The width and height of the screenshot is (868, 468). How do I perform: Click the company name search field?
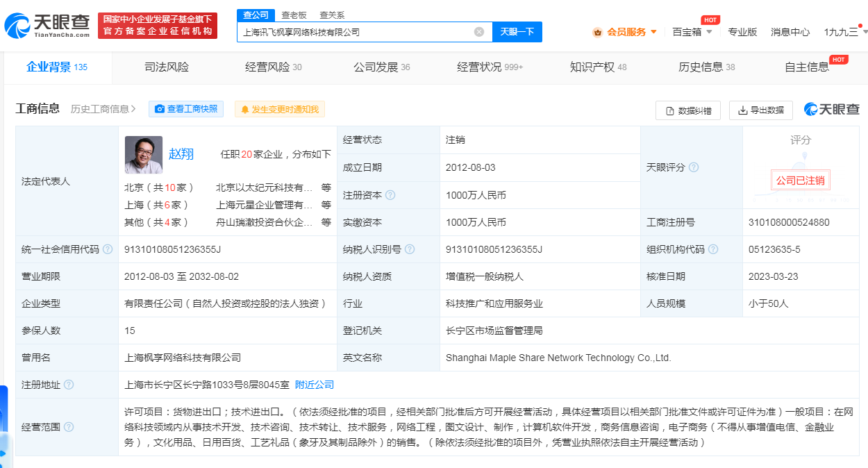(354, 32)
